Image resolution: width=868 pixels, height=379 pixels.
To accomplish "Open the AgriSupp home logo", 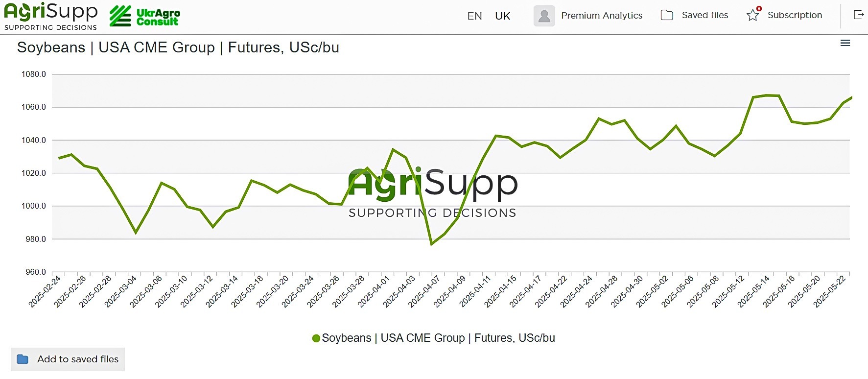I will [x=50, y=16].
